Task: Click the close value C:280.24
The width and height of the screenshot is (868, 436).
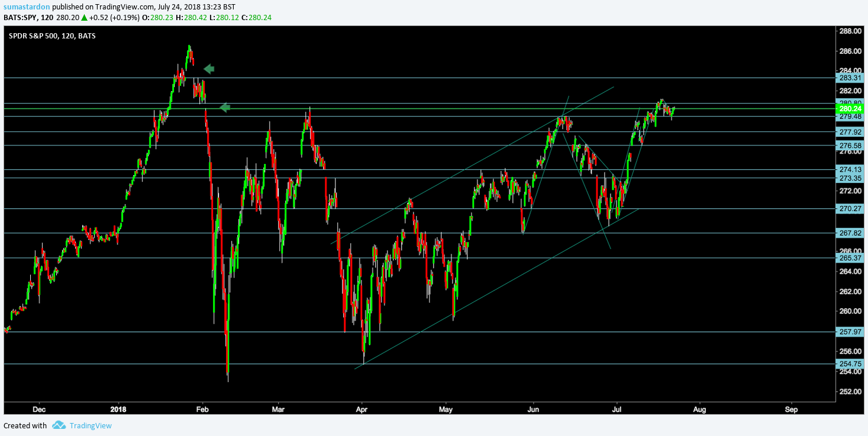Action: [x=257, y=17]
